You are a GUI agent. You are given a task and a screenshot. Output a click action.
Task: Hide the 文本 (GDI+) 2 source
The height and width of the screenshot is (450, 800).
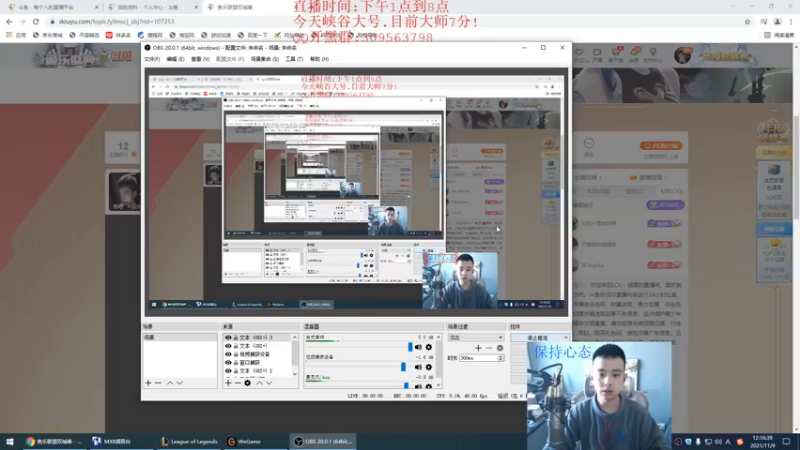coord(228,370)
